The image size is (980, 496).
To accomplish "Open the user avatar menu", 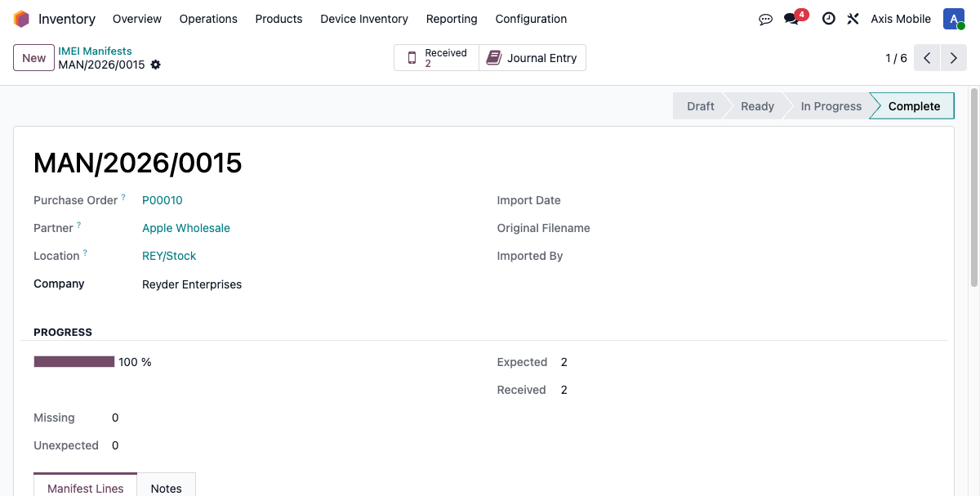I will pyautogui.click(x=953, y=19).
